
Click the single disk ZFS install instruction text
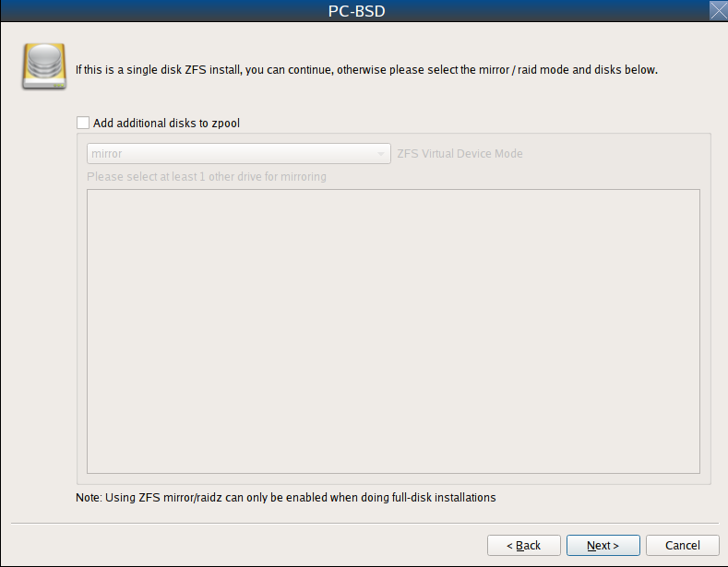(x=367, y=69)
